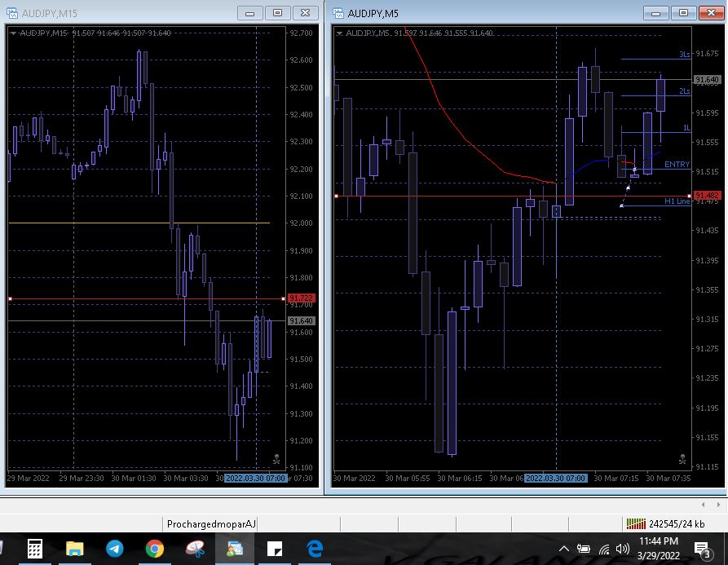The height and width of the screenshot is (565, 728).
Task: Open Telegram from the taskbar
Action: (115, 549)
